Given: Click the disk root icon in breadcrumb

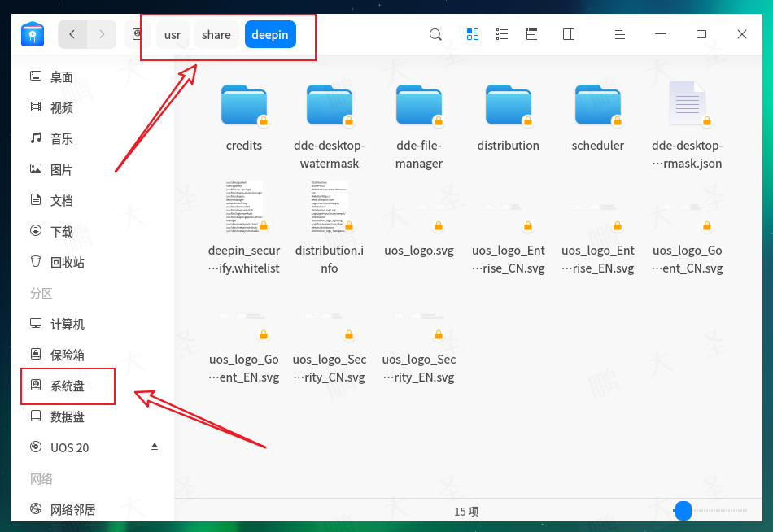Looking at the screenshot, I should point(138,34).
